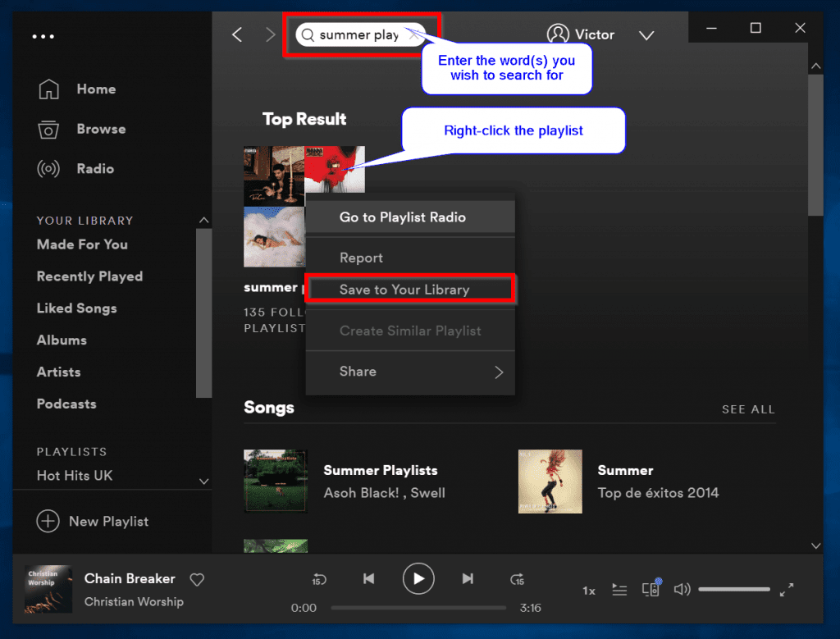Open Top de éxitos 2014
Viewport: 840px width, 639px height.
coord(658,493)
